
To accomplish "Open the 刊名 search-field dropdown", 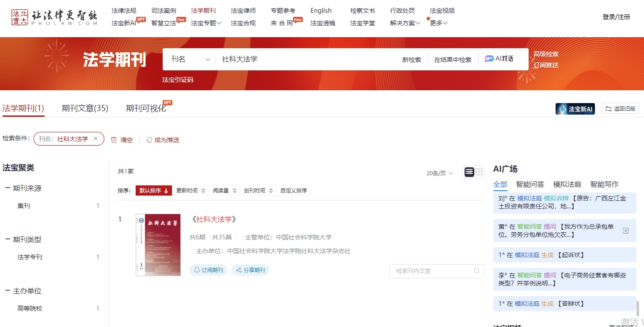I will point(191,59).
